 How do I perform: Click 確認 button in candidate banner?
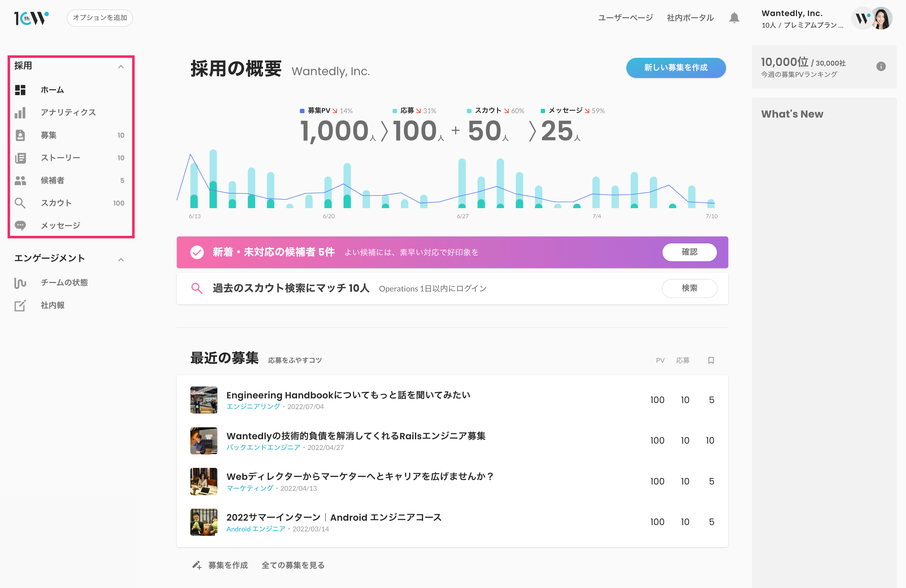689,252
